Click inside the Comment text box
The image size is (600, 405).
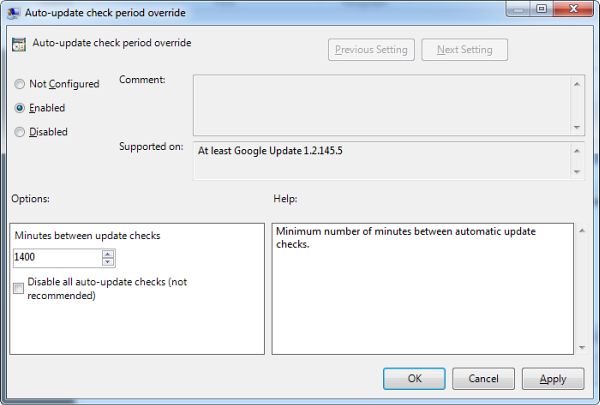tap(380, 103)
